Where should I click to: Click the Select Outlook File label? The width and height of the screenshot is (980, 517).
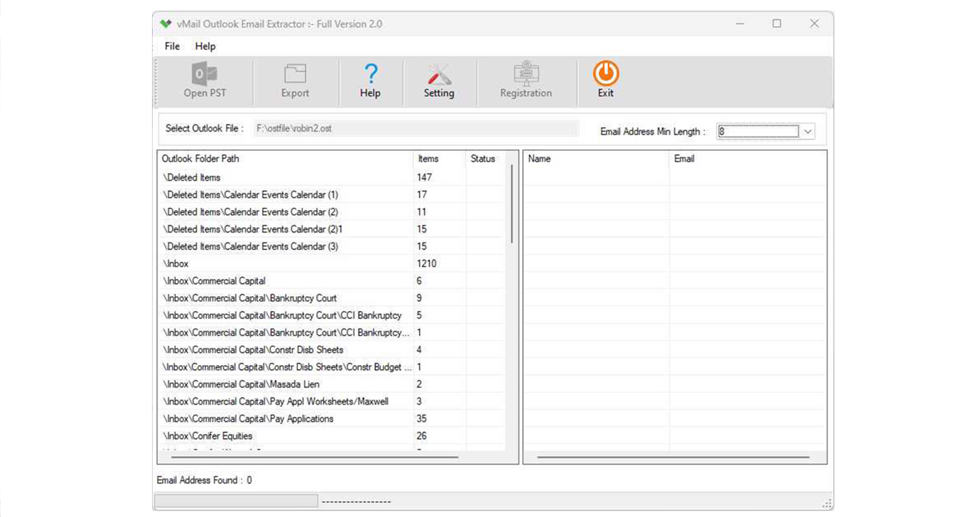205,129
